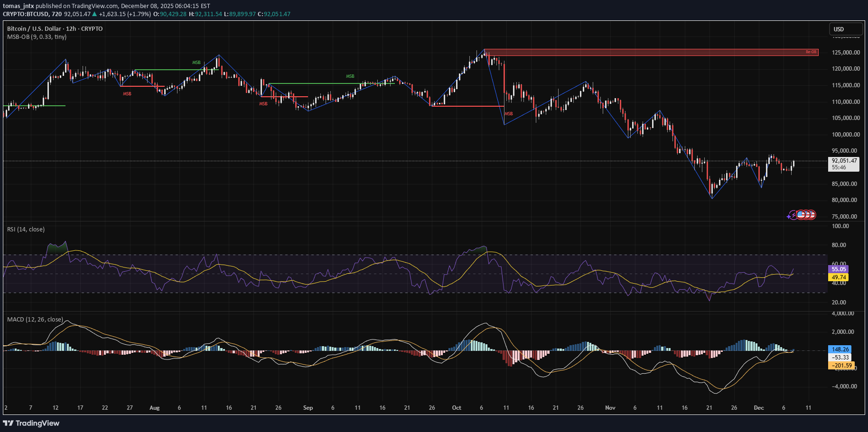
Task: Click the blue MACD histogram tag 148.26
Action: pyautogui.click(x=840, y=349)
